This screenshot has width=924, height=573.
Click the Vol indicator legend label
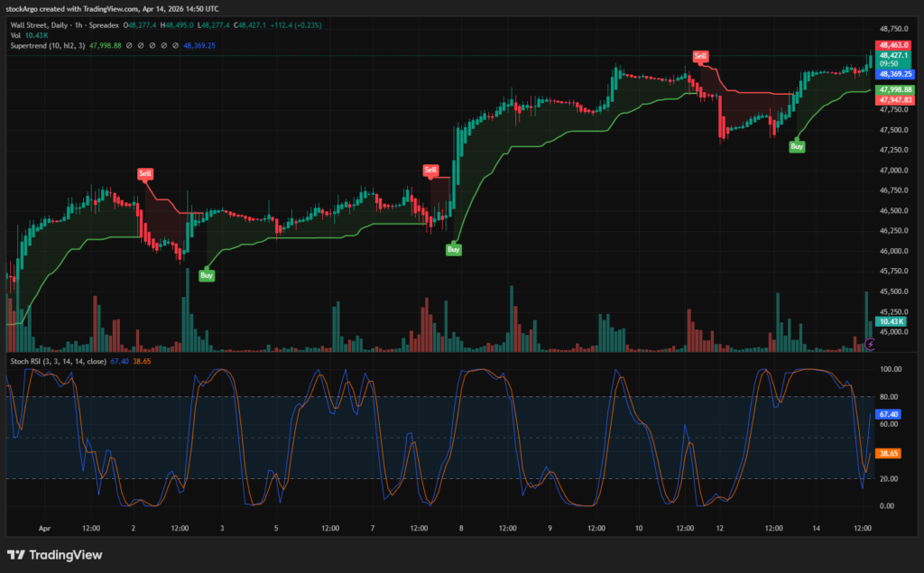[x=16, y=35]
